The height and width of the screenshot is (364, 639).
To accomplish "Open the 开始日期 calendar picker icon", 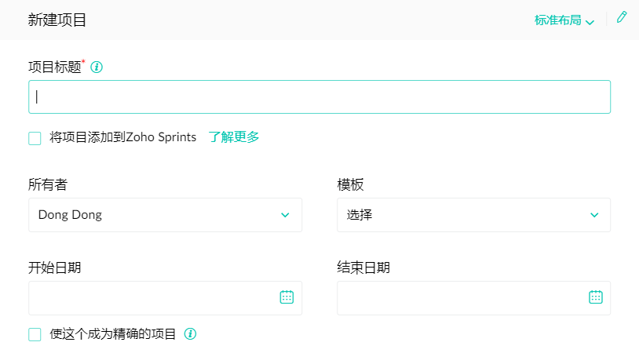I will [x=287, y=297].
